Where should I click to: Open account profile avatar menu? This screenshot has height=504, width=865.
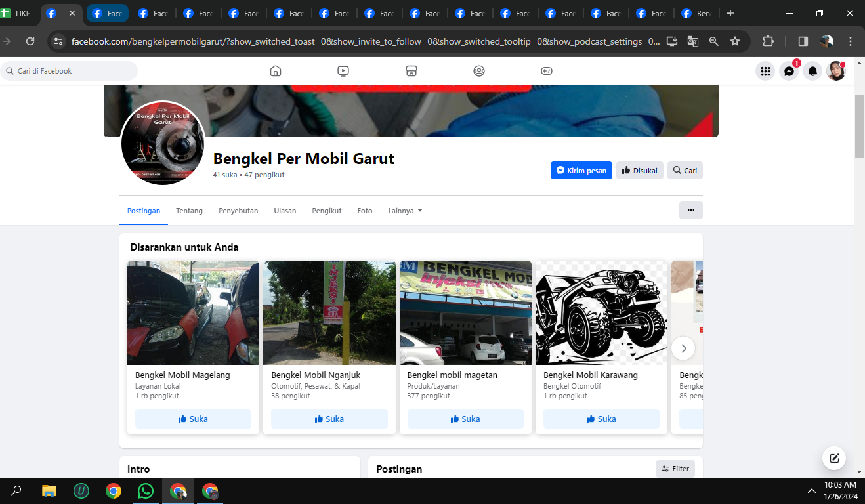point(836,71)
